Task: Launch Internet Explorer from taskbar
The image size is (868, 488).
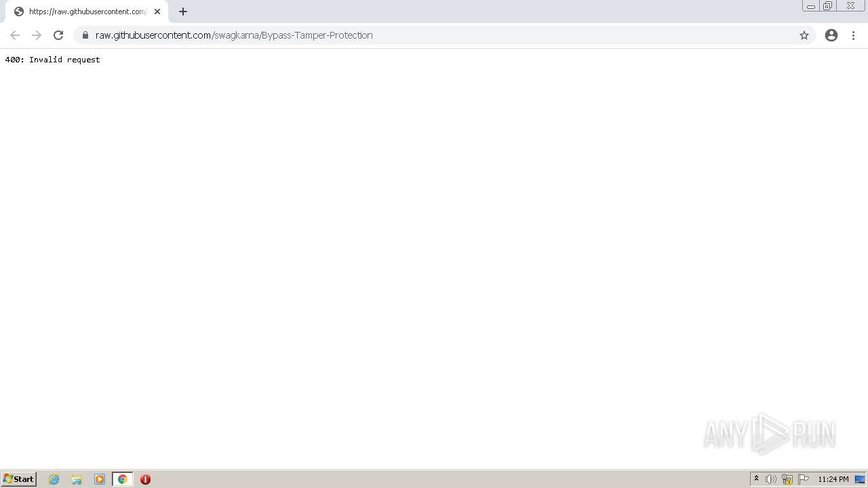Action: 54,479
